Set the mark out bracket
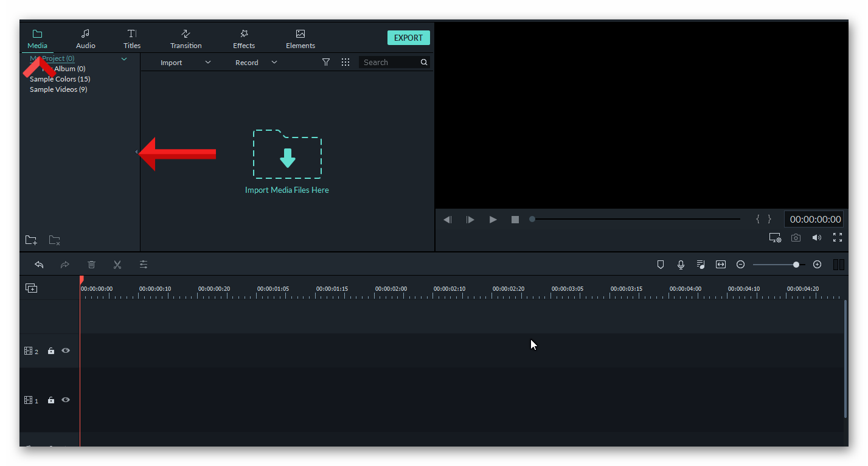The width and height of the screenshot is (868, 466). pos(769,219)
